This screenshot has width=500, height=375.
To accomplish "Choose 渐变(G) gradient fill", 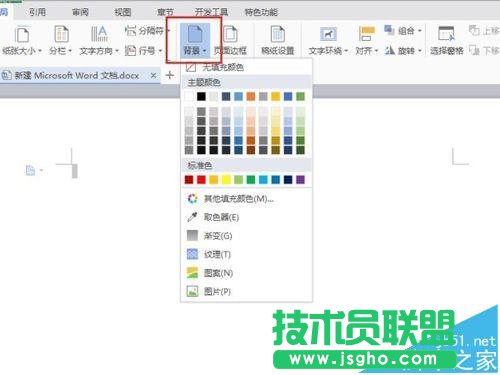I will coord(246,236).
